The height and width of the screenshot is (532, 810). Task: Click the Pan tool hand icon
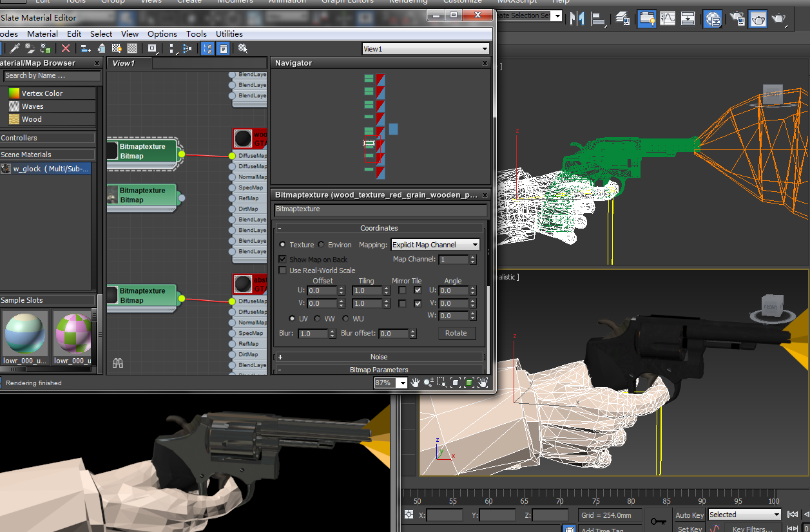click(416, 383)
